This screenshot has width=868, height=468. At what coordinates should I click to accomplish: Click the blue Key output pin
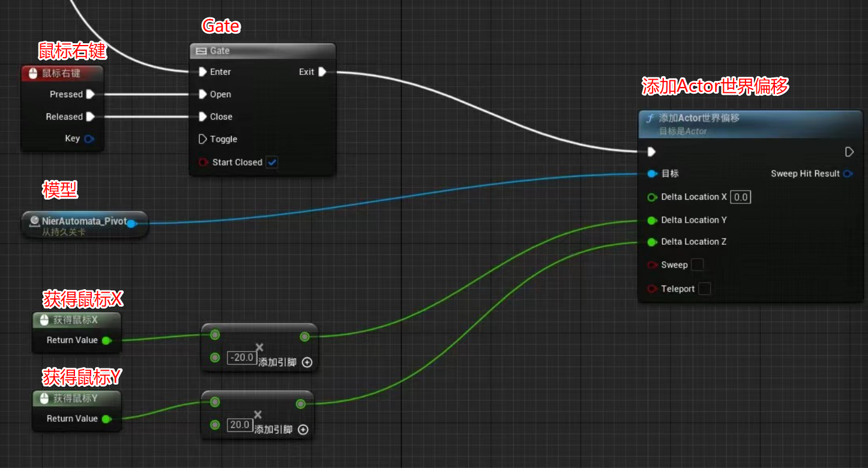tap(89, 139)
